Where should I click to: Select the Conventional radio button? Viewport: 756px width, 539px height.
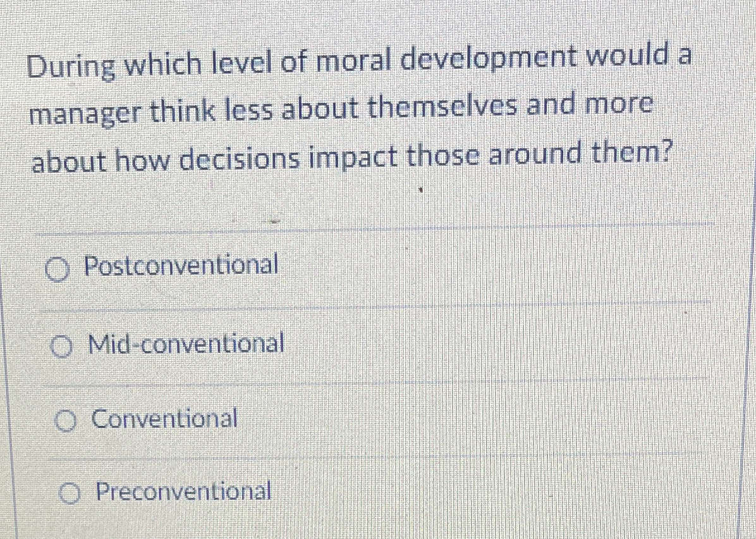(66, 419)
